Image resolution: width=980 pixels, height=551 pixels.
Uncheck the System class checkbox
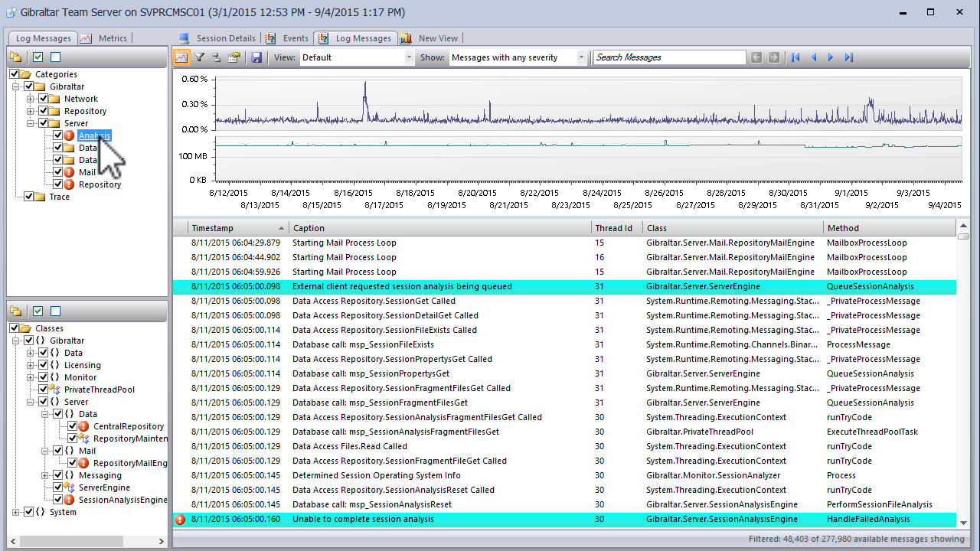pyautogui.click(x=28, y=512)
